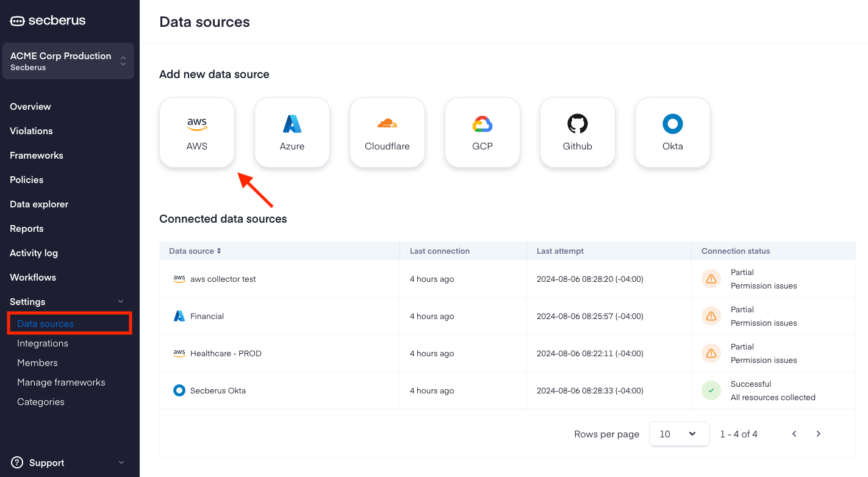Select Members under Settings
This screenshot has height=477, width=868.
coord(37,362)
